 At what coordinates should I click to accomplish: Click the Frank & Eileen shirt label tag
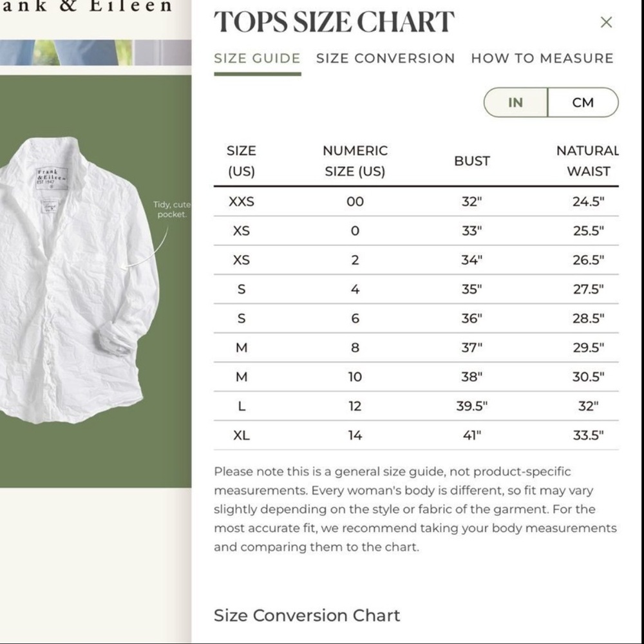[52, 178]
